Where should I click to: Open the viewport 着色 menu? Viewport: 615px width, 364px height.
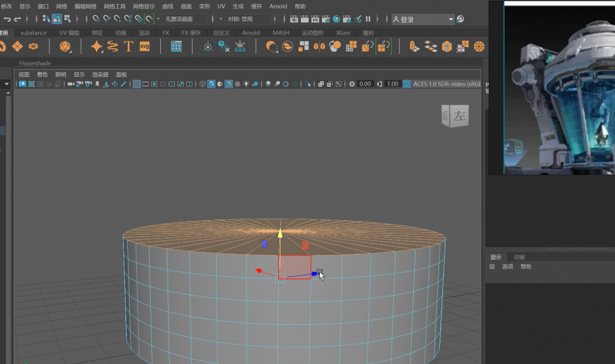click(x=42, y=74)
